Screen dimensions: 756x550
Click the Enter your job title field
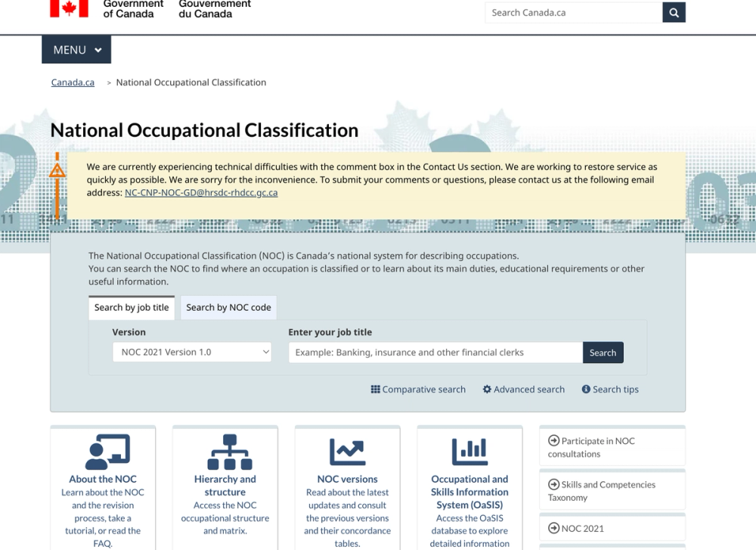pyautogui.click(x=436, y=353)
